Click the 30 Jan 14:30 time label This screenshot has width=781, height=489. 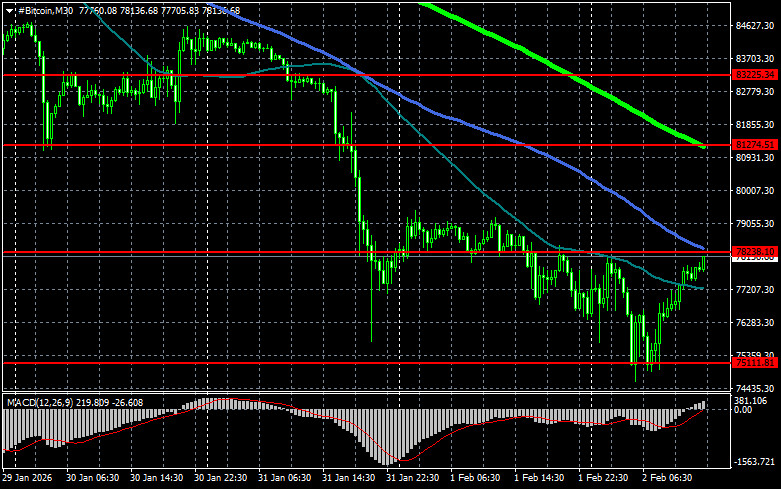click(156, 478)
